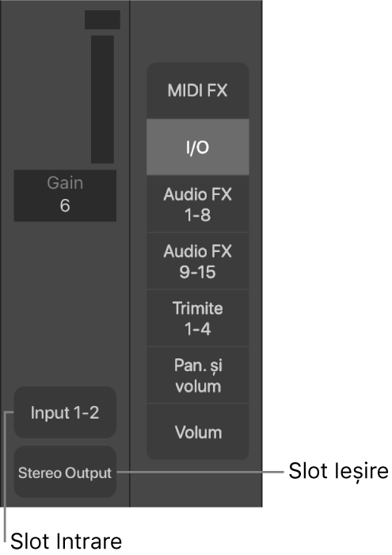Click the Gain label text
This screenshot has width=392, height=555.
click(65, 183)
